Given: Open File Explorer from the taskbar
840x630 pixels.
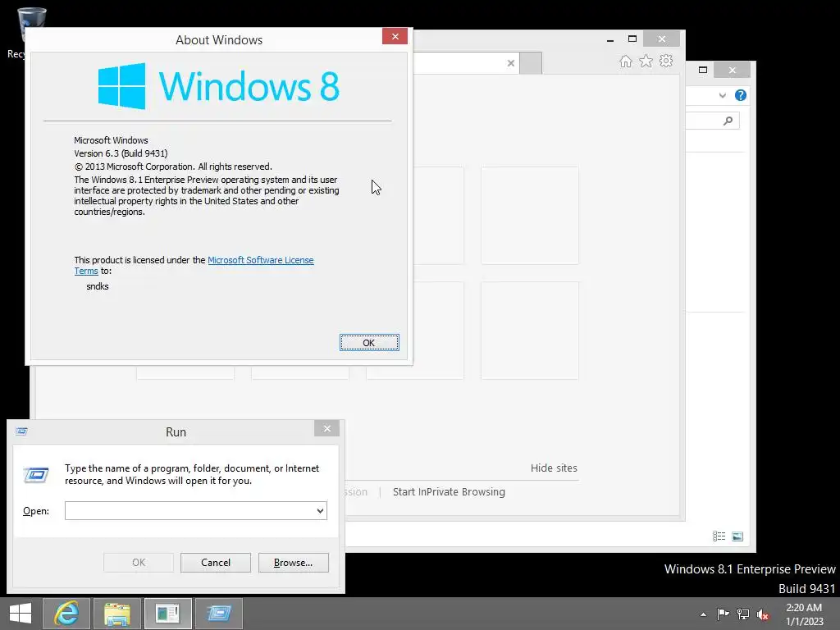Looking at the screenshot, I should pyautogui.click(x=117, y=614).
